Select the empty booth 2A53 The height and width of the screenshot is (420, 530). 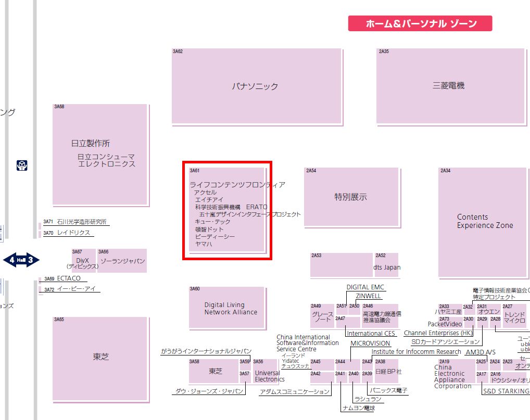[342, 264]
